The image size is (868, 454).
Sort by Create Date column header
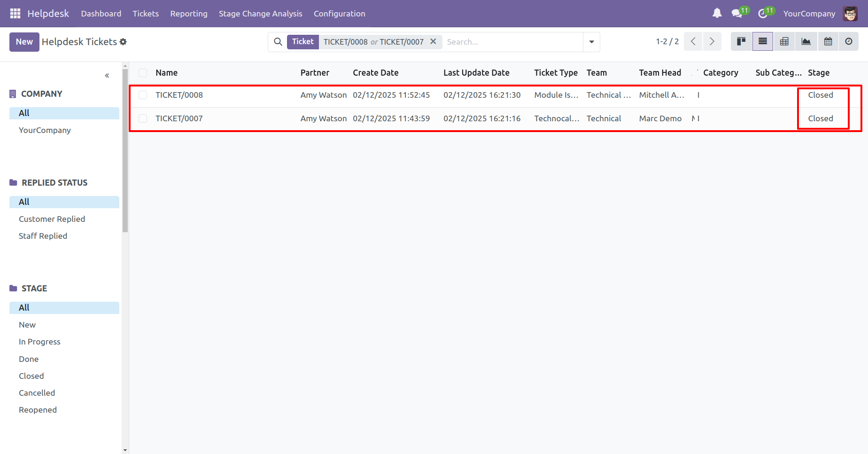[x=376, y=73]
